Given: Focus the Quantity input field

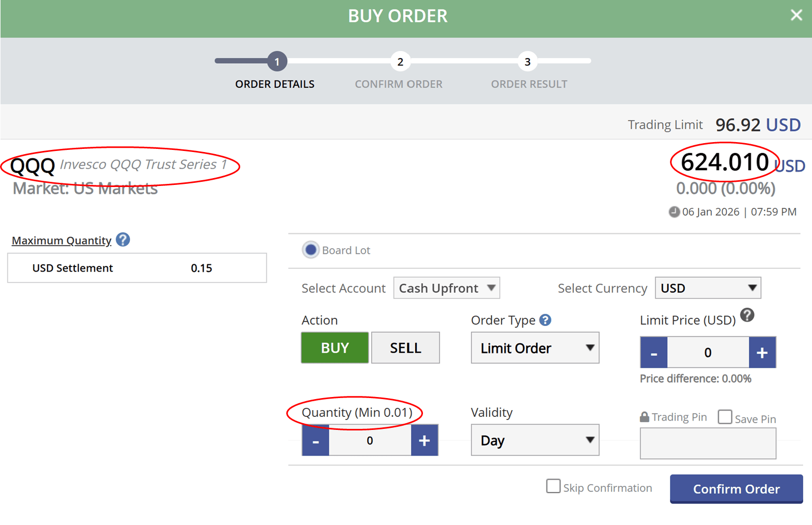Looking at the screenshot, I should pyautogui.click(x=370, y=440).
